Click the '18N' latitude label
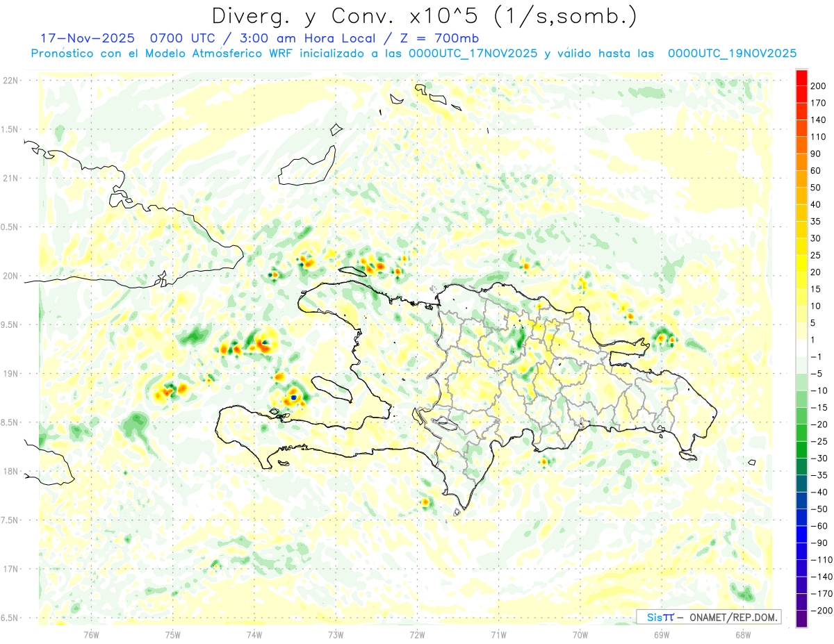Screen dimensions: 834x644 10,471
